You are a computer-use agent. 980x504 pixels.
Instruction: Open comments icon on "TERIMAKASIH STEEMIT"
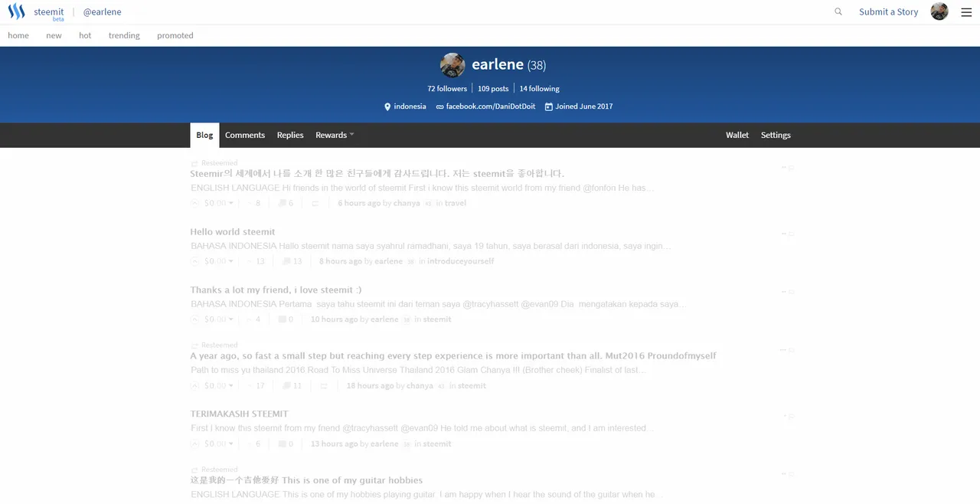pyautogui.click(x=282, y=443)
